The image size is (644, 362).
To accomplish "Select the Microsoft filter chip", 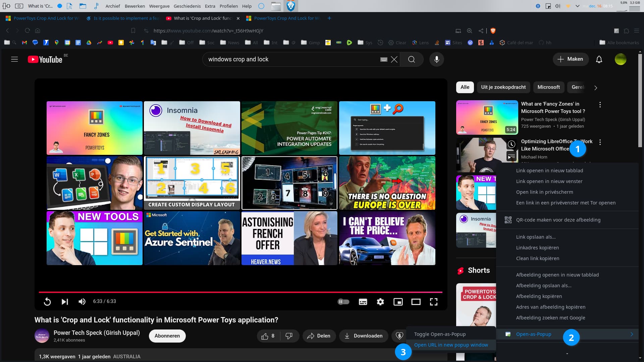I will pyautogui.click(x=548, y=87).
